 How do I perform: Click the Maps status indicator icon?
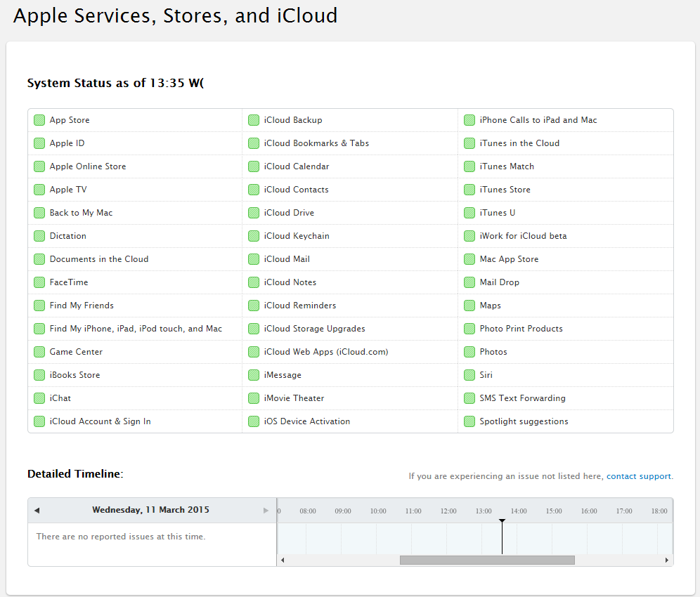469,306
